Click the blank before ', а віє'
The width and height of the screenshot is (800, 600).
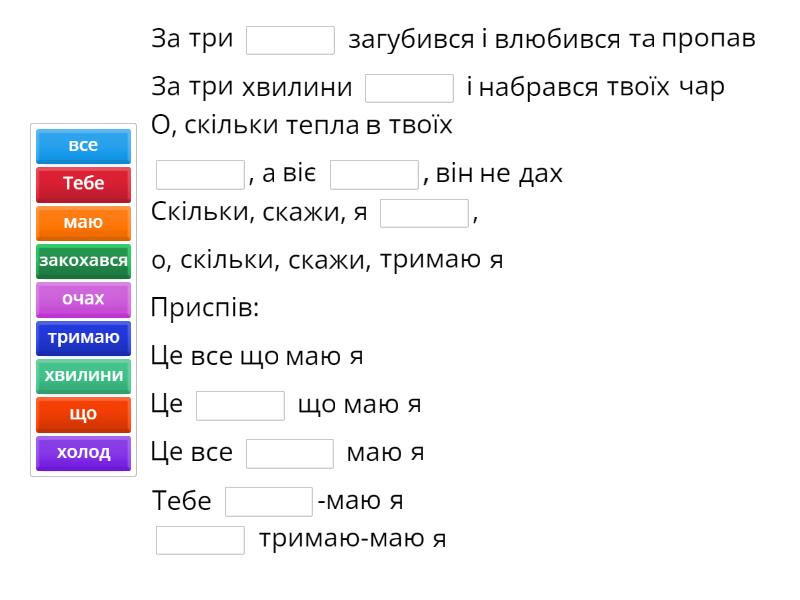[200, 175]
